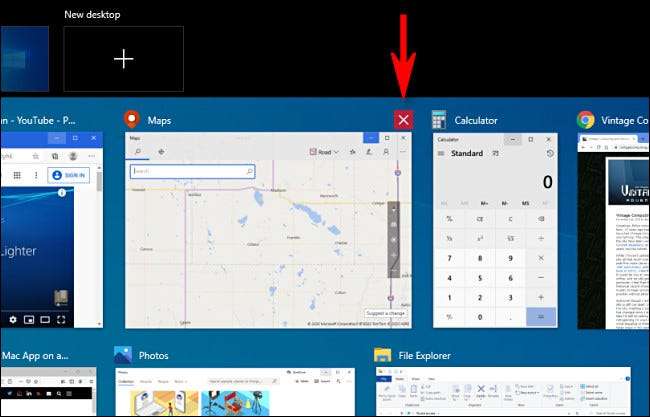Click the CE button in Calculator
Viewport: 650px width, 417px height.
[480, 219]
